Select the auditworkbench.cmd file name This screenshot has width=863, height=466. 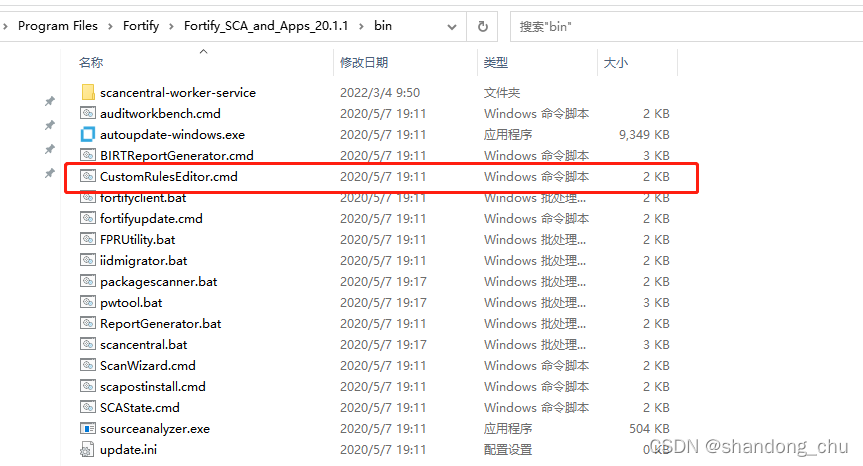(160, 113)
